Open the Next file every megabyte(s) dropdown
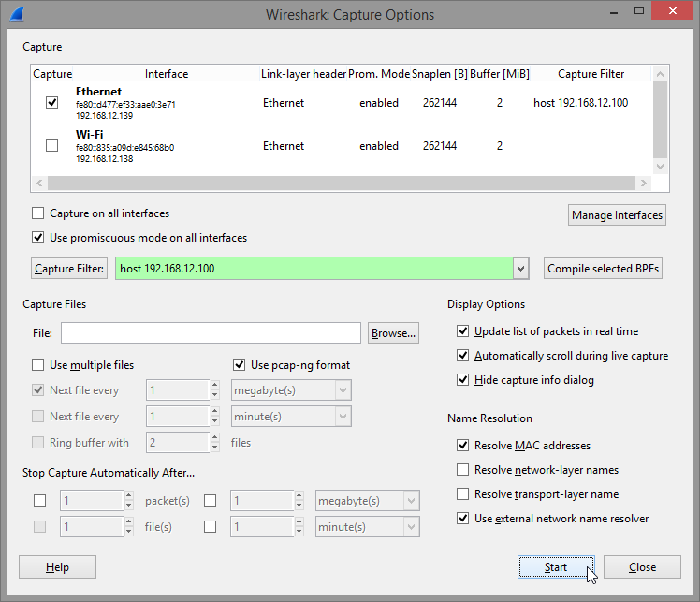 tap(343, 390)
